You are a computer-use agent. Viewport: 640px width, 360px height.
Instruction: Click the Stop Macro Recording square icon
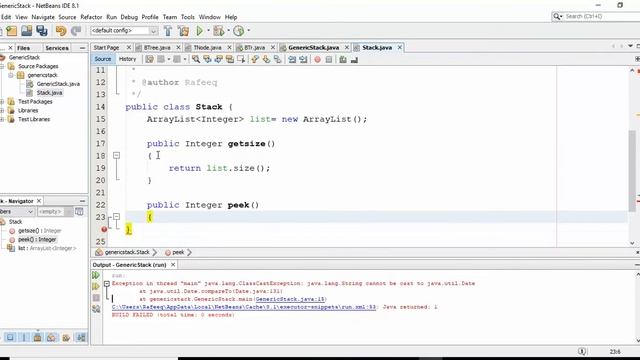pyautogui.click(x=329, y=60)
